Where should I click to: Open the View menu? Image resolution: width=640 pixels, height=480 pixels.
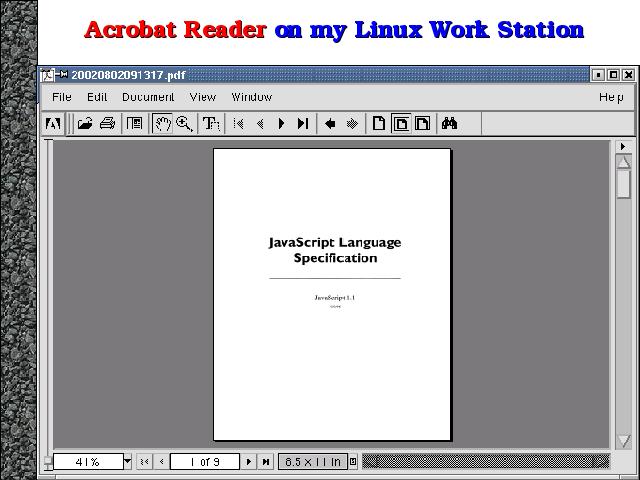[202, 97]
